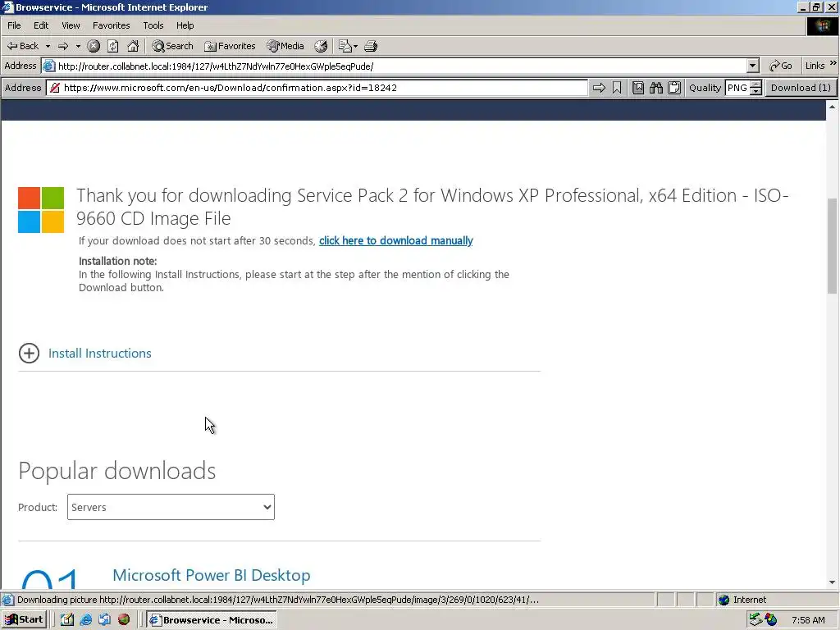Open the Help menu
The width and height of the screenshot is (840, 630).
coord(185,25)
